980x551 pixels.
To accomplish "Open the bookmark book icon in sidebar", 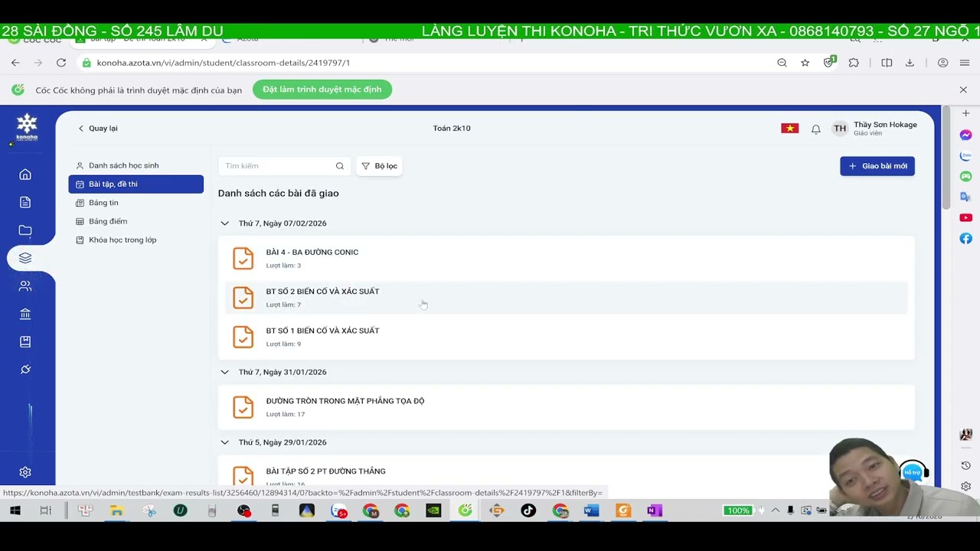I will point(25,341).
